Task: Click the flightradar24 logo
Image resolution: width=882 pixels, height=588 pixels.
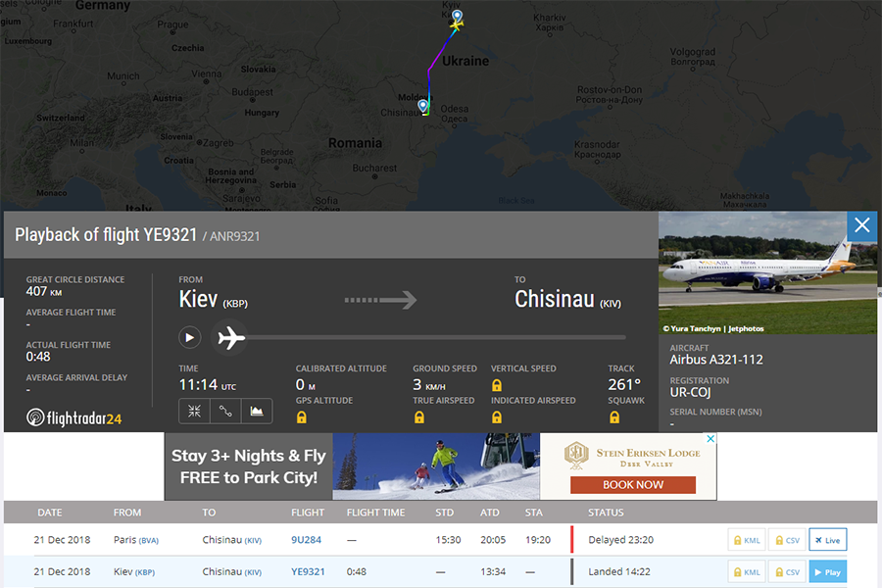Action: [x=74, y=417]
